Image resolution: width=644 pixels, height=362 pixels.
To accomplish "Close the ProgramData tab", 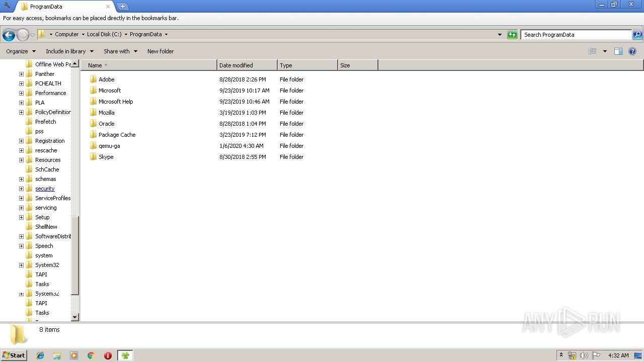I will 108,7.
